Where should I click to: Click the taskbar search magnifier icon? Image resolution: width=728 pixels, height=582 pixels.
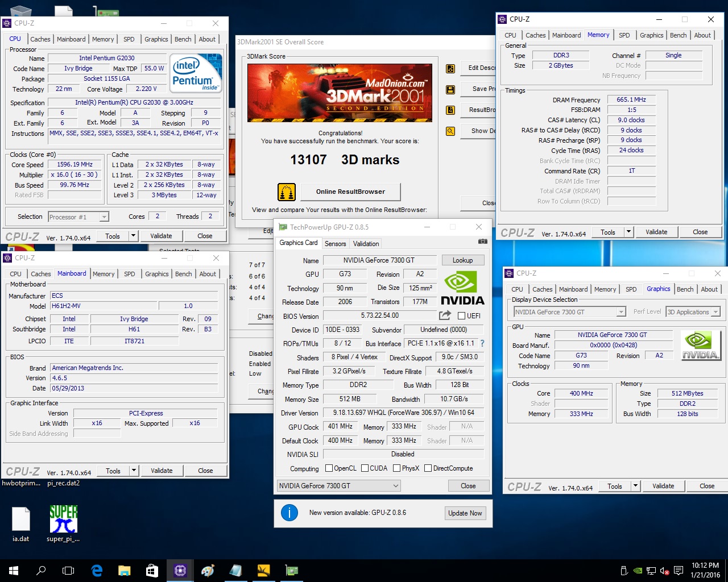[x=41, y=571]
